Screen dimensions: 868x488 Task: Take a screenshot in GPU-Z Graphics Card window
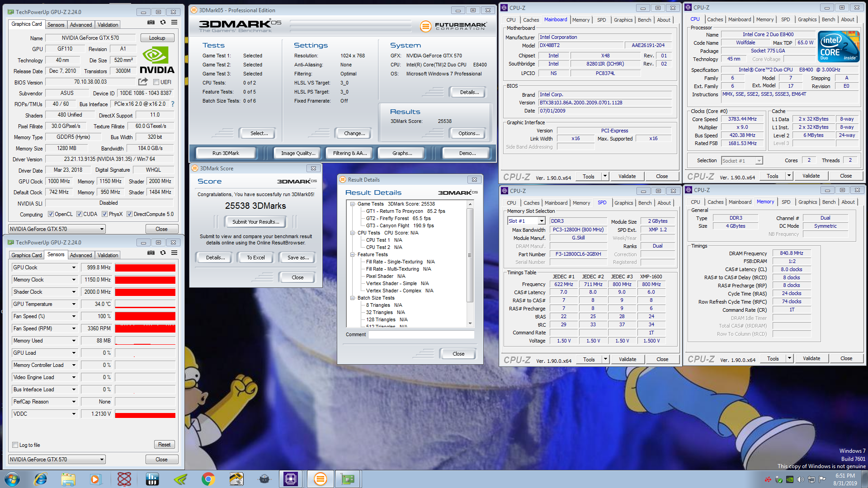151,22
